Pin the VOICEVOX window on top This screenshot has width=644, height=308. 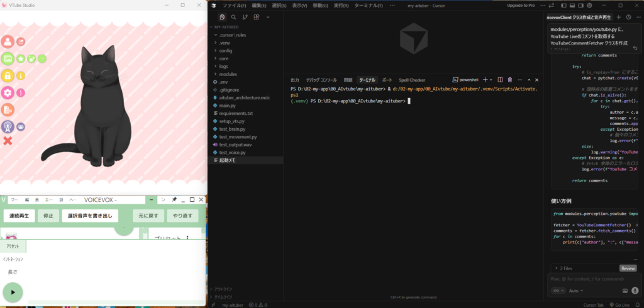[x=174, y=200]
